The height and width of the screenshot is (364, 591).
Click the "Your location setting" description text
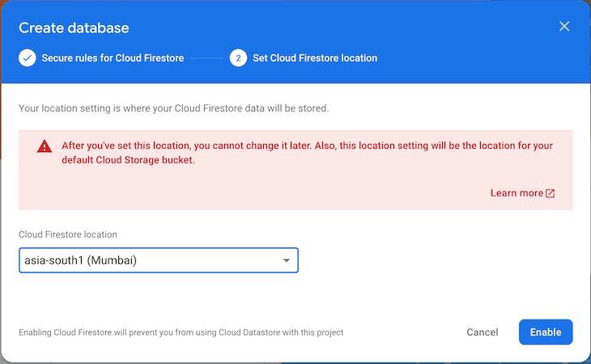174,108
